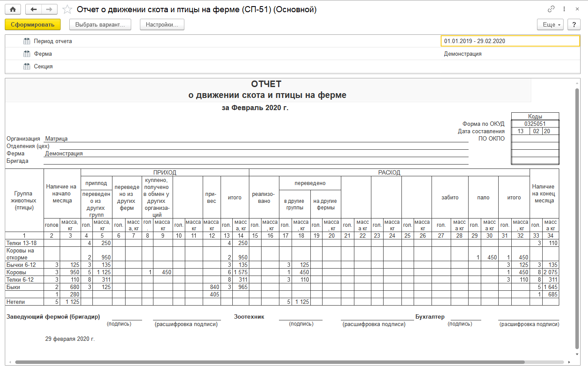Viewport: 588px width, 370px height.
Task: Select the пало column header
Action: pos(483,197)
